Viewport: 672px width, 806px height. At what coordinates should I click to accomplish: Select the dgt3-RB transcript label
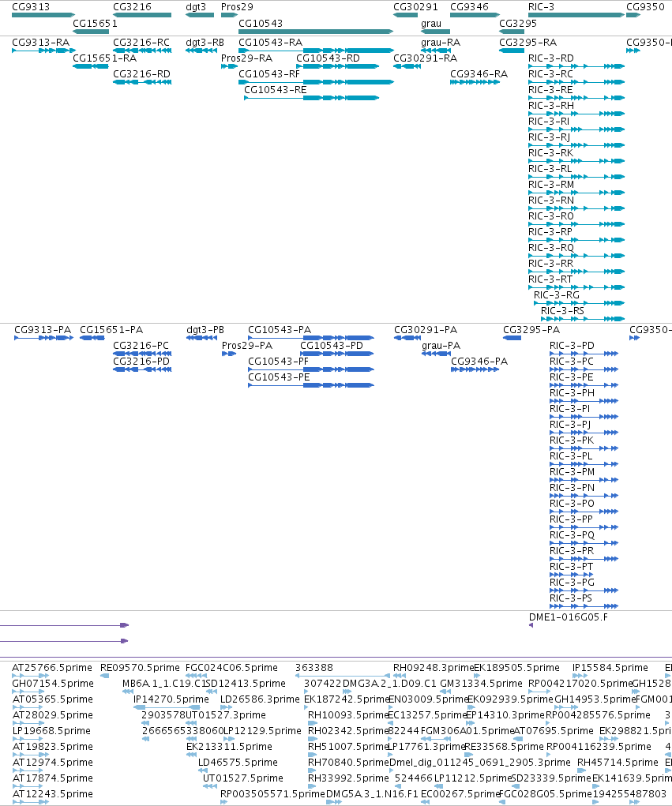click(205, 42)
